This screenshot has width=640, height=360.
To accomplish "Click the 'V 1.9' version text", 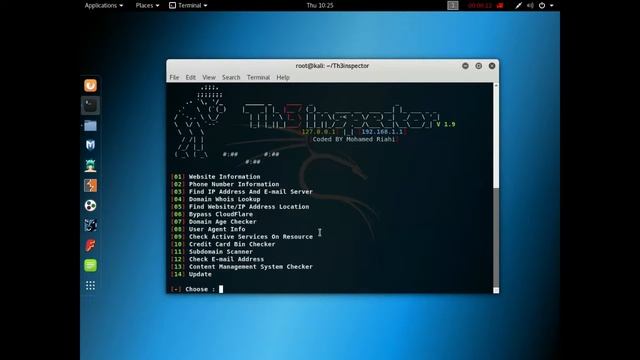I will pyautogui.click(x=446, y=124).
